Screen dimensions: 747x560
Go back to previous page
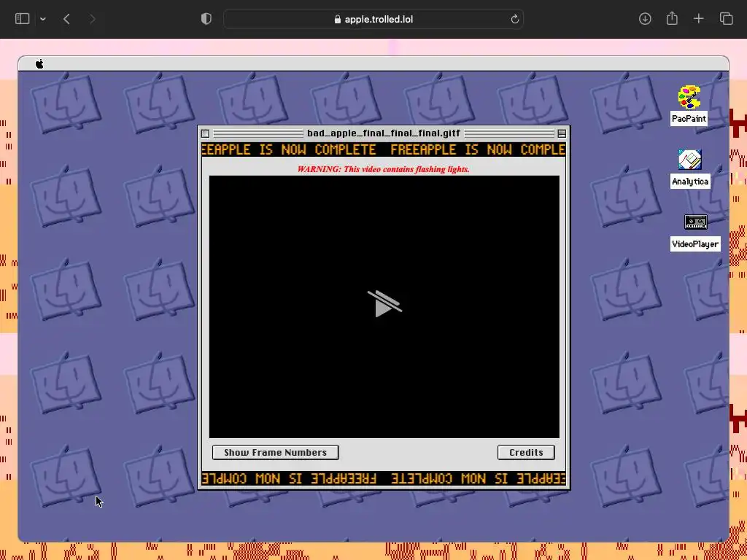pyautogui.click(x=66, y=19)
